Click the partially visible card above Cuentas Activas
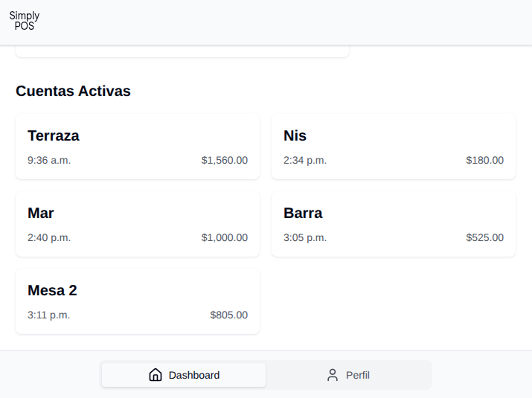The width and height of the screenshot is (532, 398). pos(182,51)
